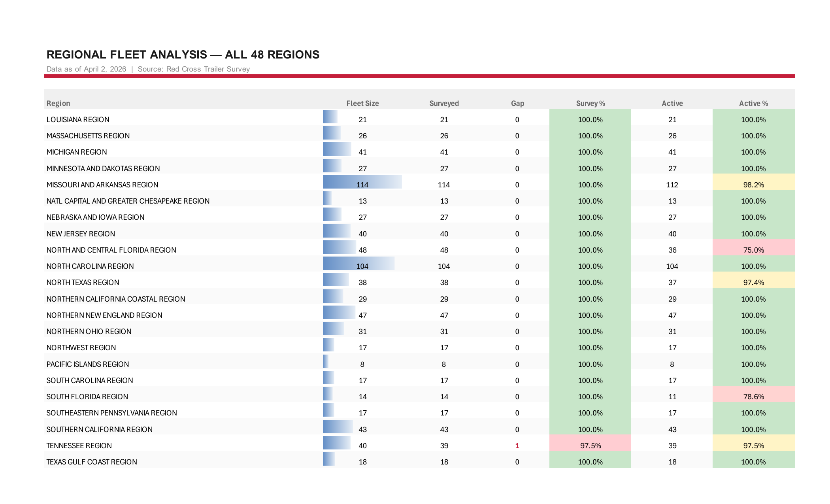Click the pink 75.0% active cell
This screenshot has height=504, width=830.
[753, 250]
